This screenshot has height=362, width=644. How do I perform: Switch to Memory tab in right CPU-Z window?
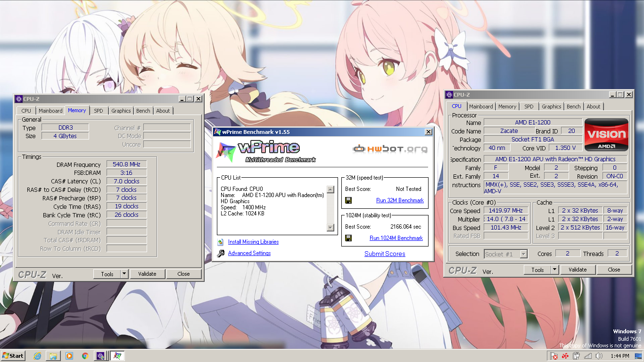click(507, 107)
